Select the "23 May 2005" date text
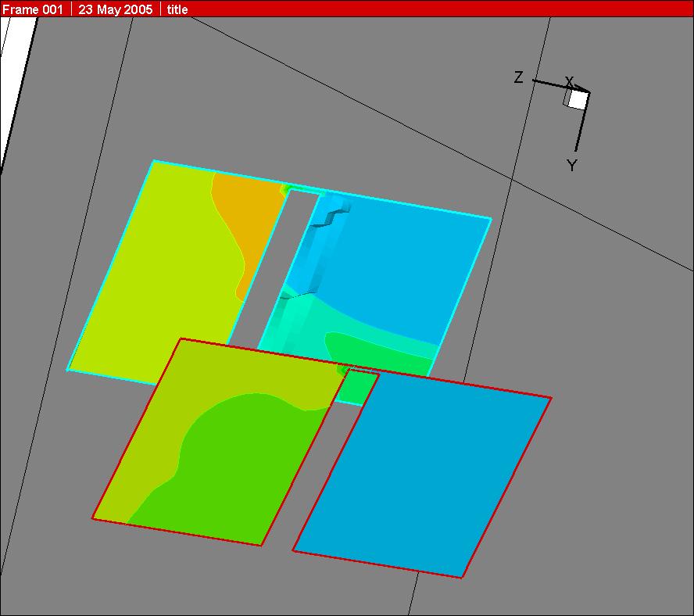 click(x=115, y=9)
